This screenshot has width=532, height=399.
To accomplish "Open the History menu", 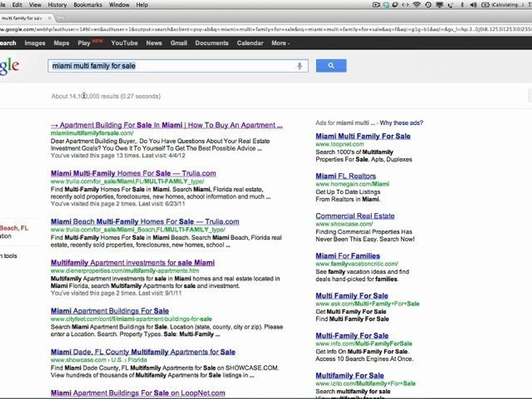I will 57,5.
